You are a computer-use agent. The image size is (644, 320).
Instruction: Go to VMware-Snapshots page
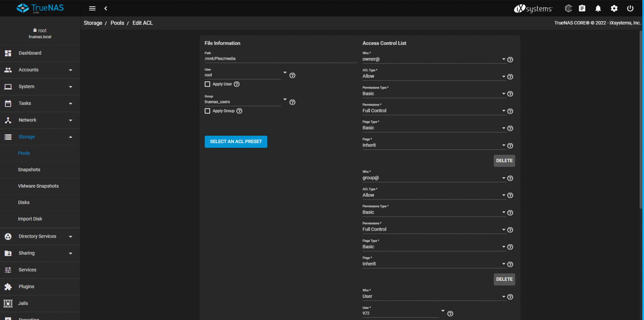tap(40, 186)
